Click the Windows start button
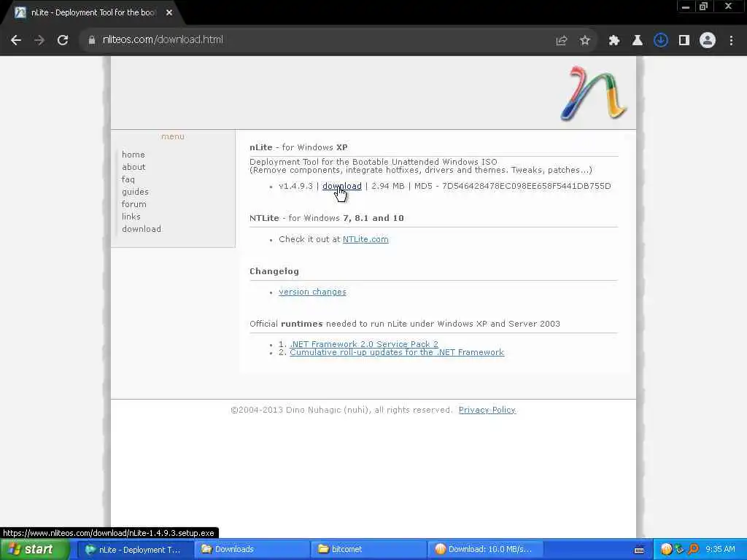 (34, 550)
